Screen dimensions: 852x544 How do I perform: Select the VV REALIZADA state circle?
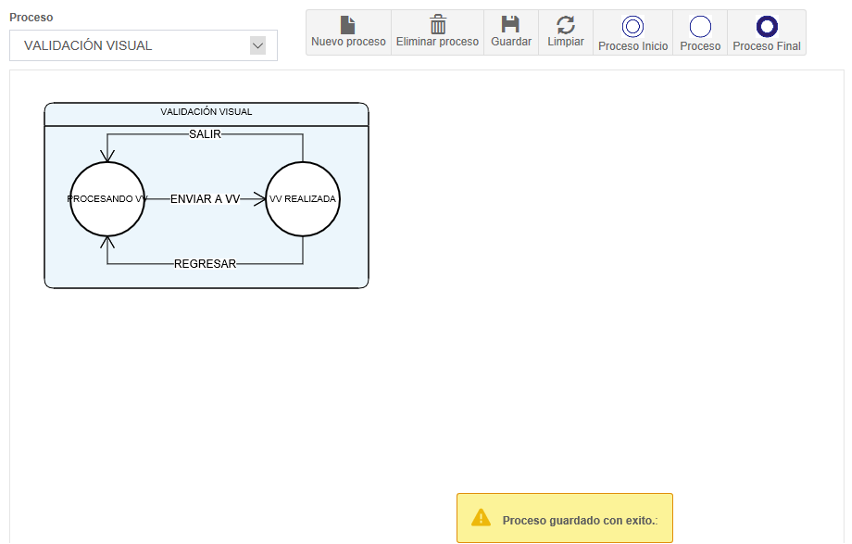pos(303,199)
